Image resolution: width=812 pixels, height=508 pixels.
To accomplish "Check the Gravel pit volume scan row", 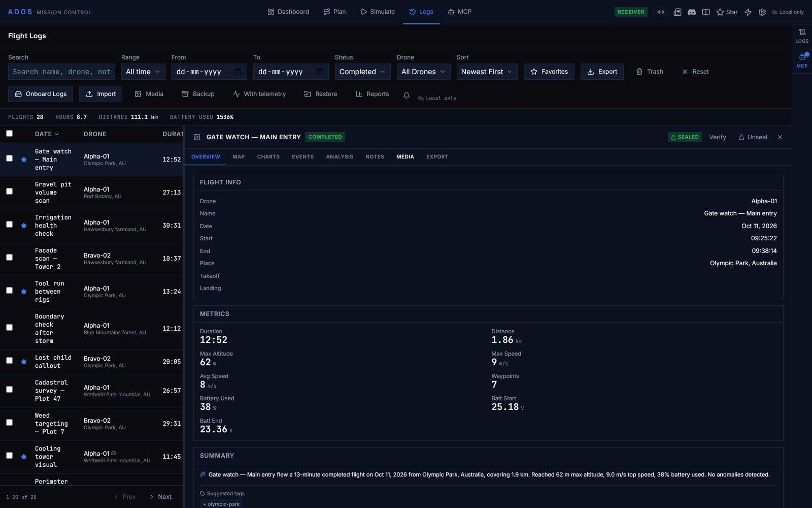I will (9, 192).
